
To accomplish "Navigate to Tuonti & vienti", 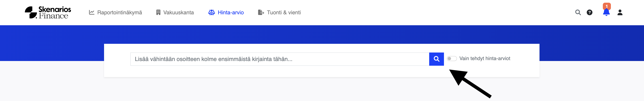I will [284, 13].
